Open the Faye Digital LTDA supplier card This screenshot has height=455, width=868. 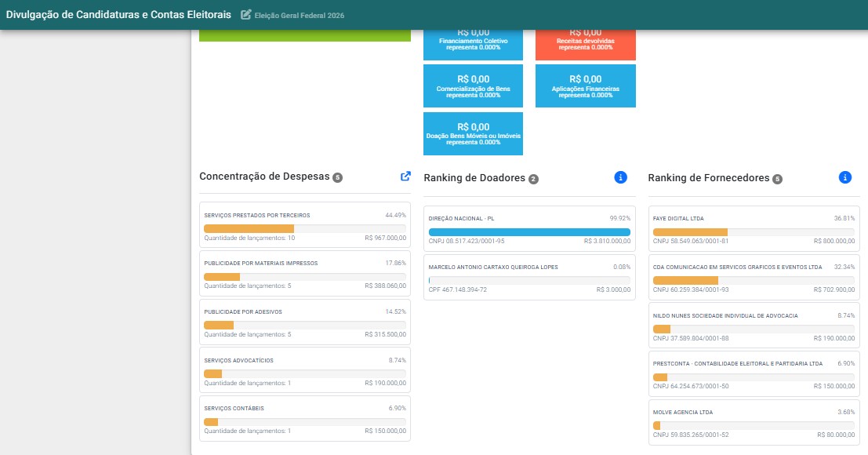(754, 228)
